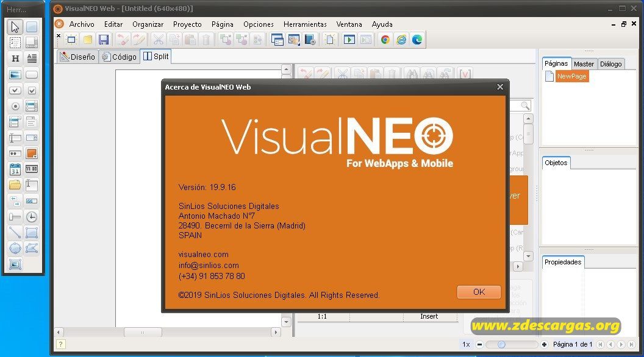The width and height of the screenshot is (644, 357).
Task: Select the rectangle shape tool
Action: (32, 232)
